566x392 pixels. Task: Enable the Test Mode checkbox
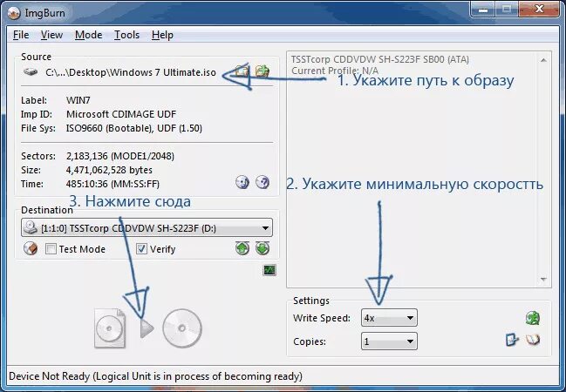51,249
